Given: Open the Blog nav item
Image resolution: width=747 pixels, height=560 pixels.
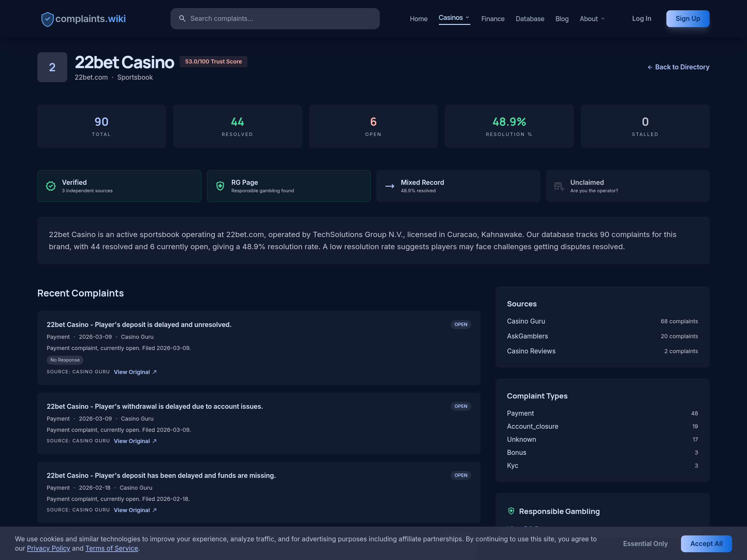Looking at the screenshot, I should pyautogui.click(x=562, y=19).
